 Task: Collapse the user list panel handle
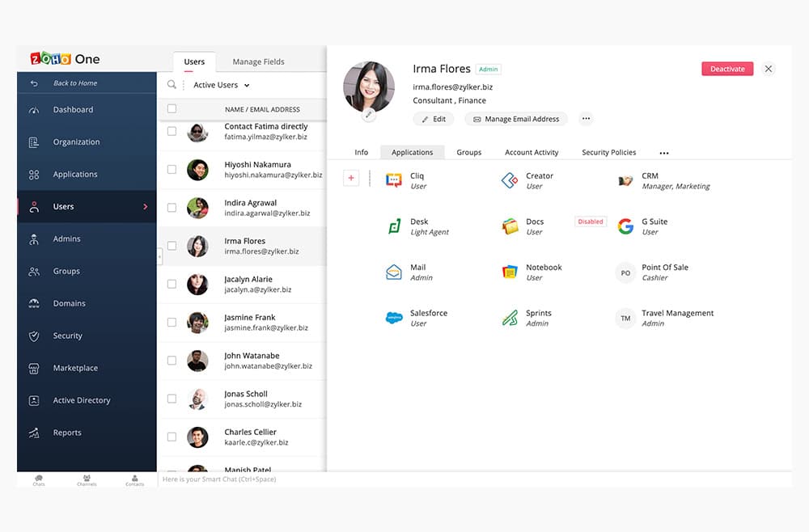160,256
